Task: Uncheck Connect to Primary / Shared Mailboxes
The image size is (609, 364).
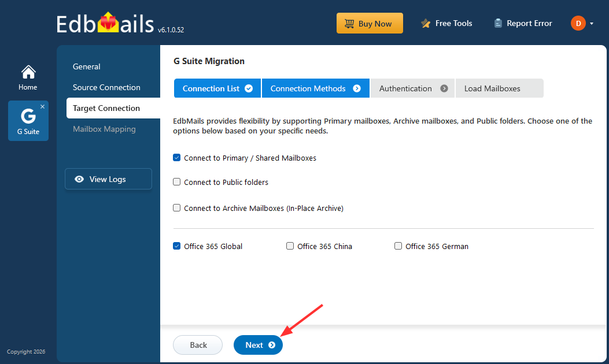Action: point(177,158)
